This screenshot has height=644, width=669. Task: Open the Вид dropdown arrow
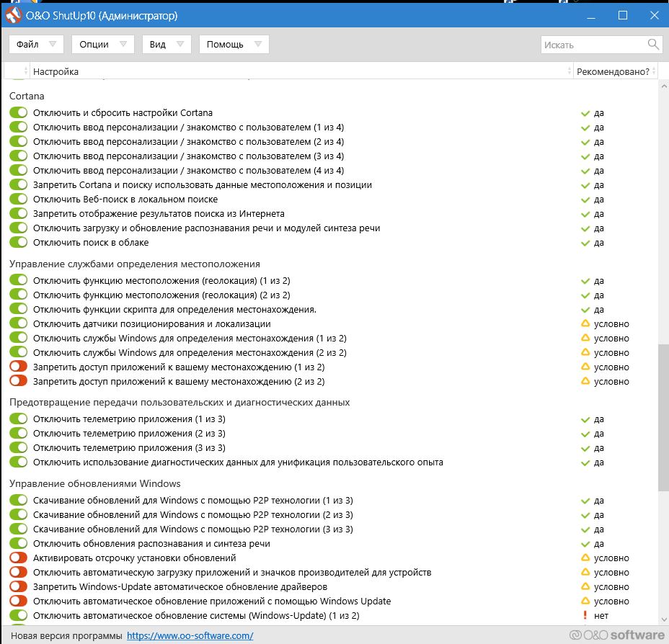click(180, 44)
